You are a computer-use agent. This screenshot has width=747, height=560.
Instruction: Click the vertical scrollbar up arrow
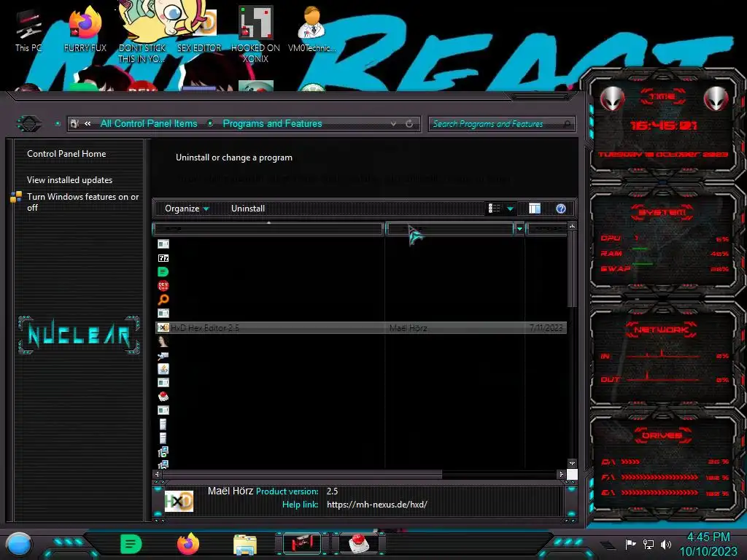tap(572, 226)
